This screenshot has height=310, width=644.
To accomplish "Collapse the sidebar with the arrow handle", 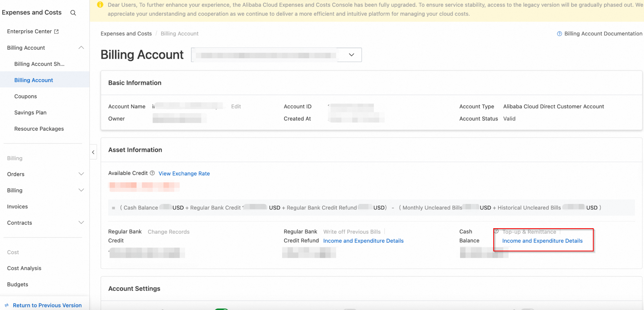I will [93, 152].
